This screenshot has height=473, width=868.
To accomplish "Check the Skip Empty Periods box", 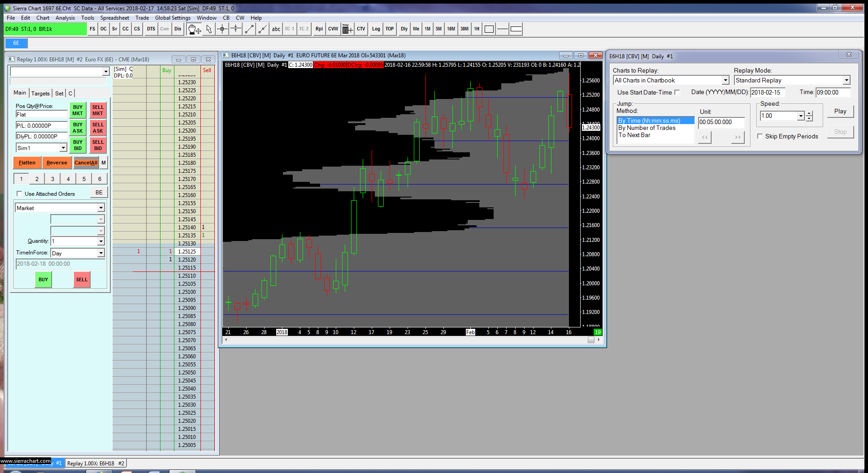I will click(760, 136).
